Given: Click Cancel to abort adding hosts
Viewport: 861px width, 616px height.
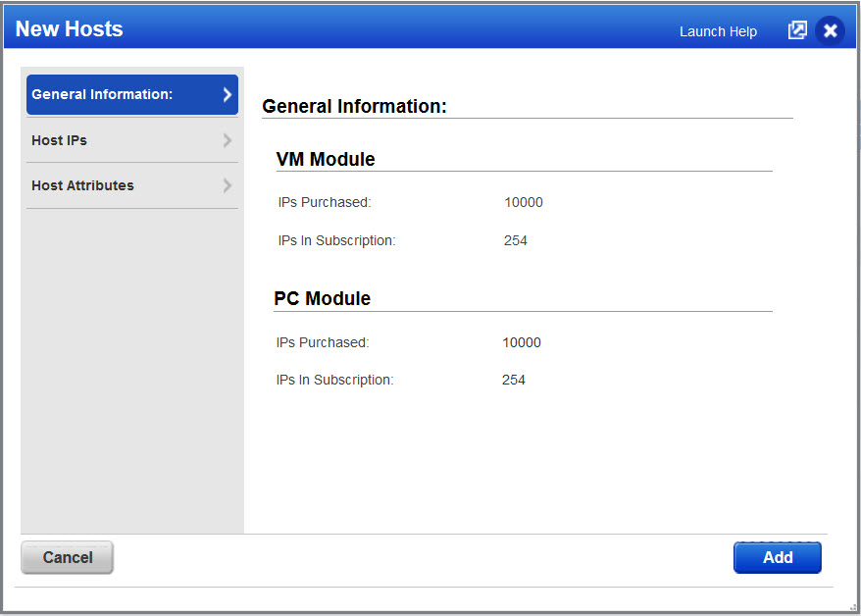Looking at the screenshot, I should 67,557.
